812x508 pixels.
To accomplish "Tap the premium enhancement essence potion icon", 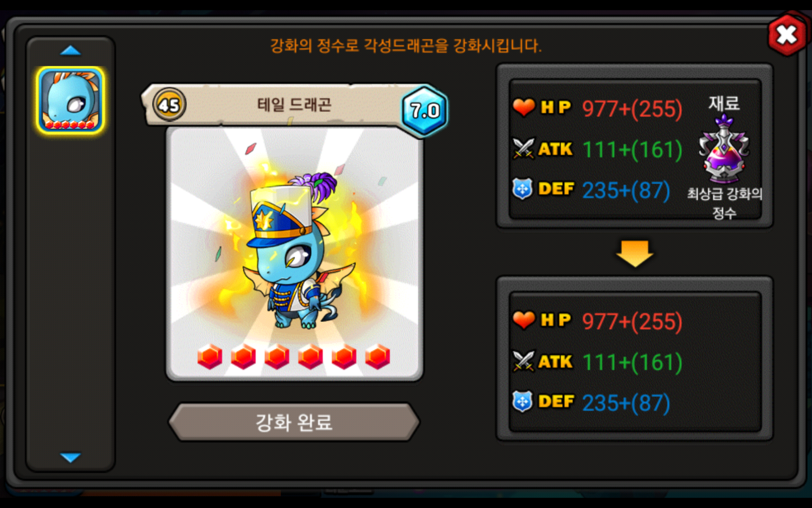I will 724,149.
